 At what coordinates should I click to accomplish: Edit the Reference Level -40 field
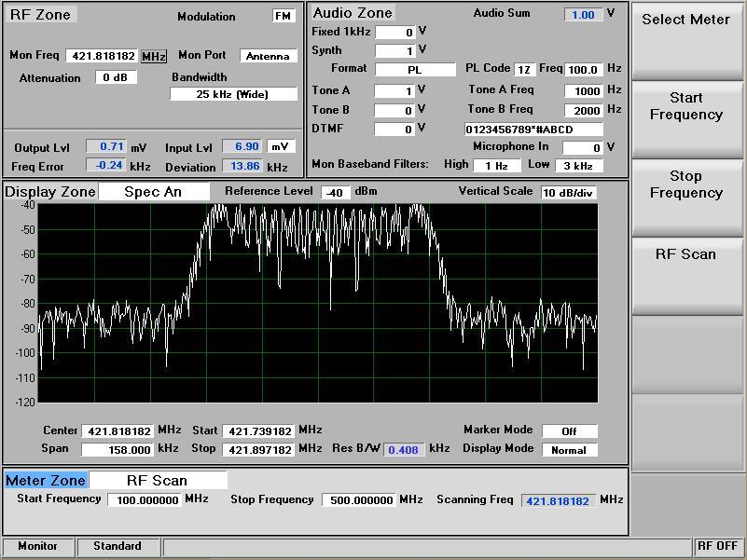336,192
